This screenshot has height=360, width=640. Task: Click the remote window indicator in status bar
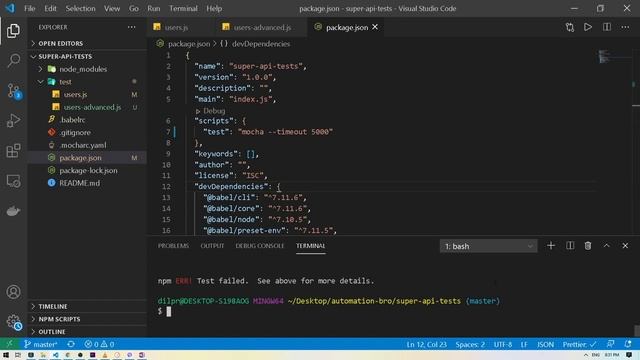click(9, 344)
